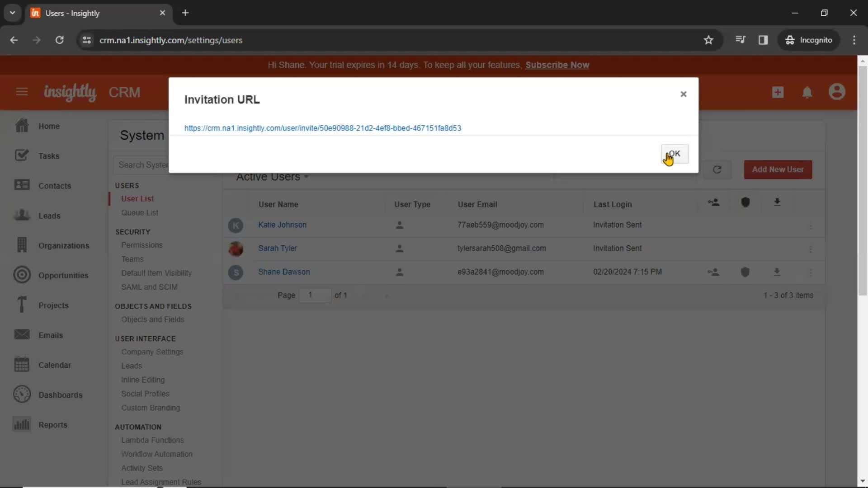
Task: Sort by User Name column
Action: point(278,204)
